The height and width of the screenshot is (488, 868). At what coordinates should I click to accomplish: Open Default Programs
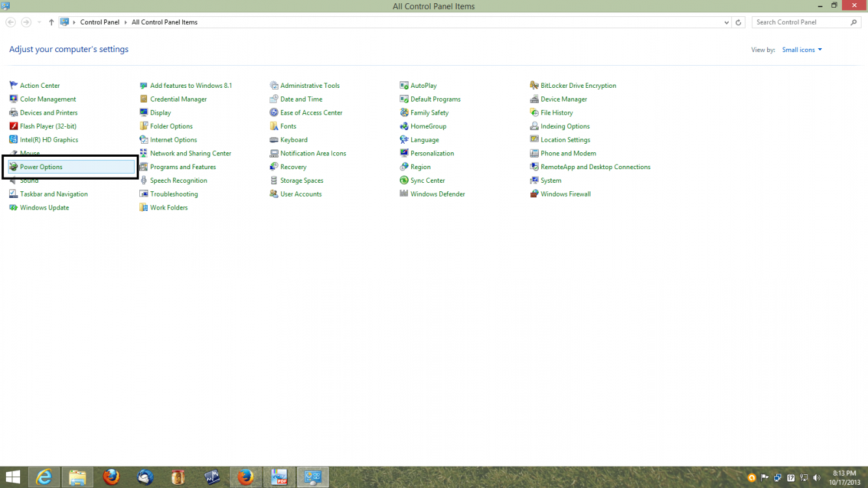[435, 99]
